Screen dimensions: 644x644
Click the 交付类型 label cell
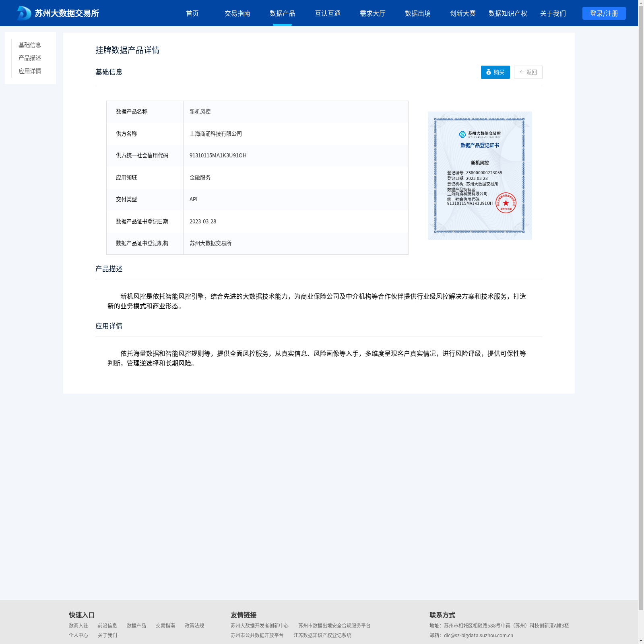click(x=145, y=199)
